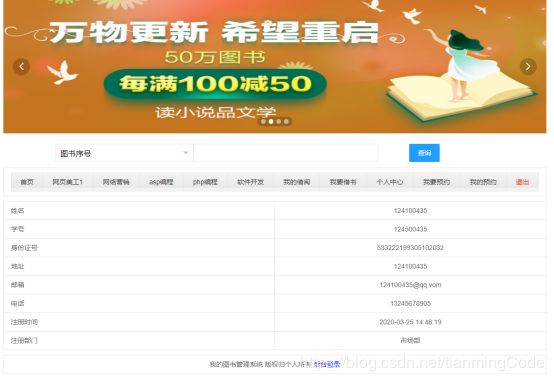Screen dimensions: 554x381
Task: Select the 邮箱 label cell
Action: (139, 285)
